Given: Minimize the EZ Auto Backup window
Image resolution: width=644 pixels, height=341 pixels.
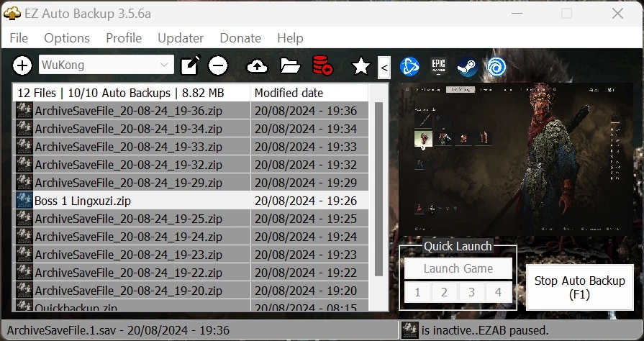Looking at the screenshot, I should [x=517, y=14].
